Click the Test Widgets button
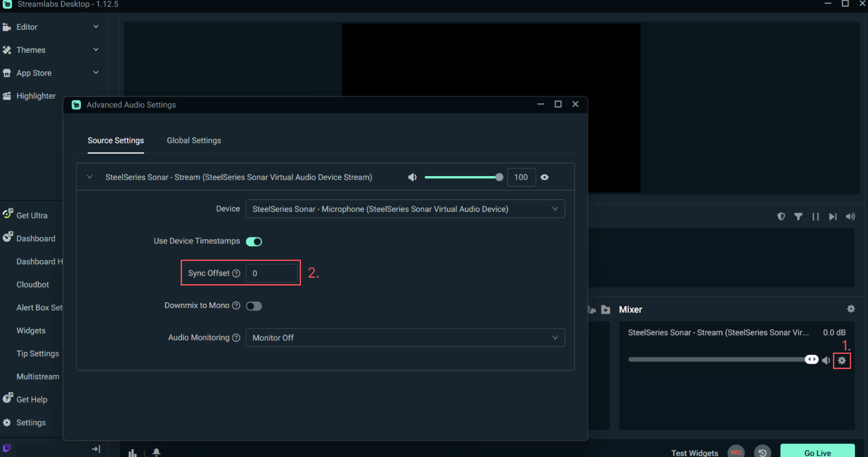 (695, 453)
